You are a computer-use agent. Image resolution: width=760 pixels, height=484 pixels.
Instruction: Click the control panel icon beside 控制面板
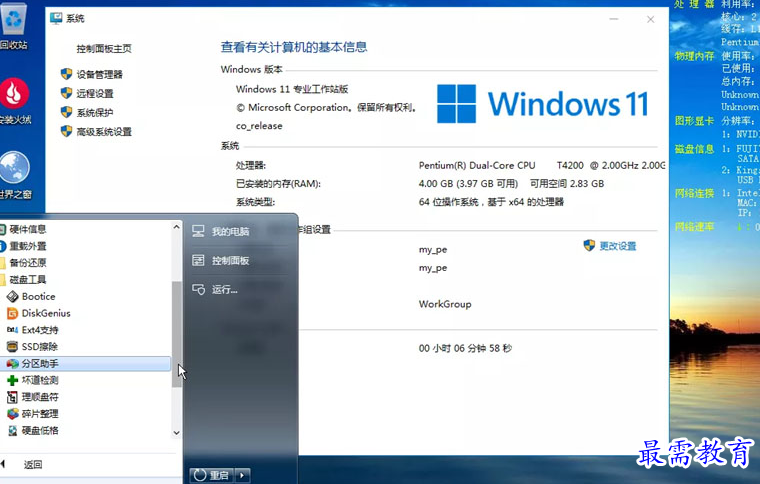pos(198,260)
